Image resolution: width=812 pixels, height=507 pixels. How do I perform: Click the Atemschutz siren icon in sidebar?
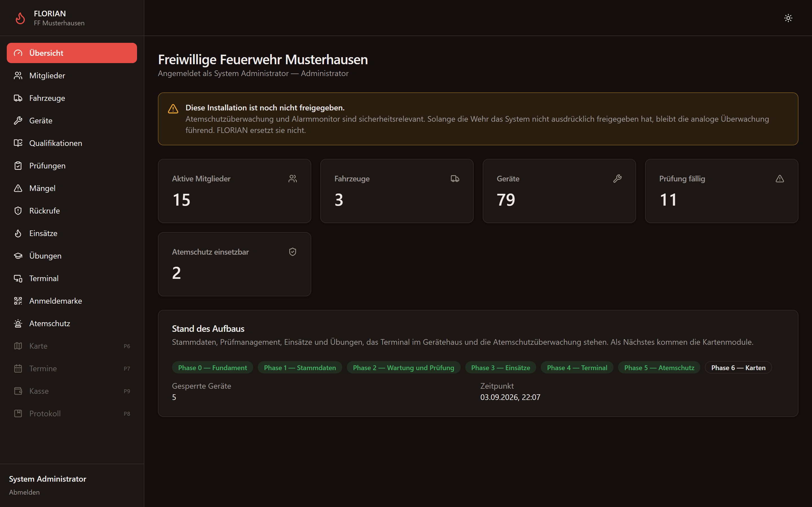[x=18, y=323]
